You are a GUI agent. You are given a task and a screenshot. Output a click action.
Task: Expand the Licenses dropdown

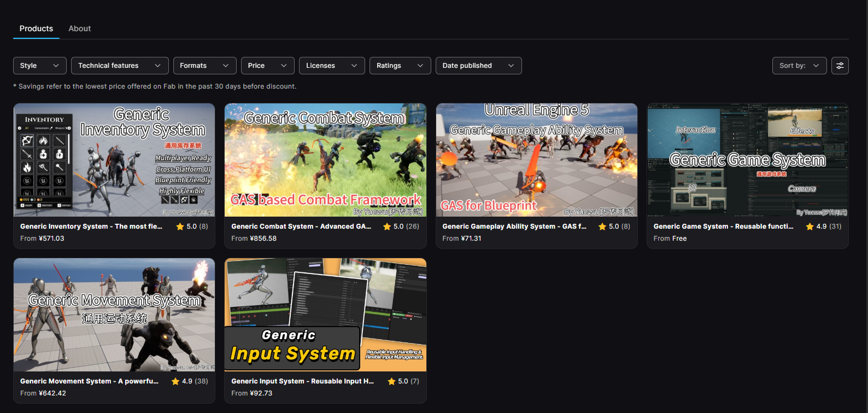pos(332,66)
